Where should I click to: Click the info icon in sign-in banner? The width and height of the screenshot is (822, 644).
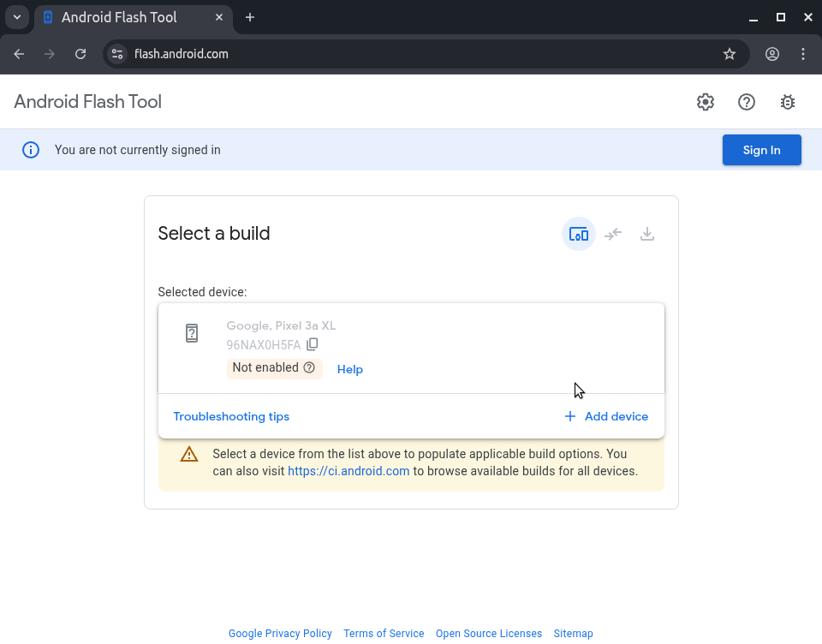[31, 150]
